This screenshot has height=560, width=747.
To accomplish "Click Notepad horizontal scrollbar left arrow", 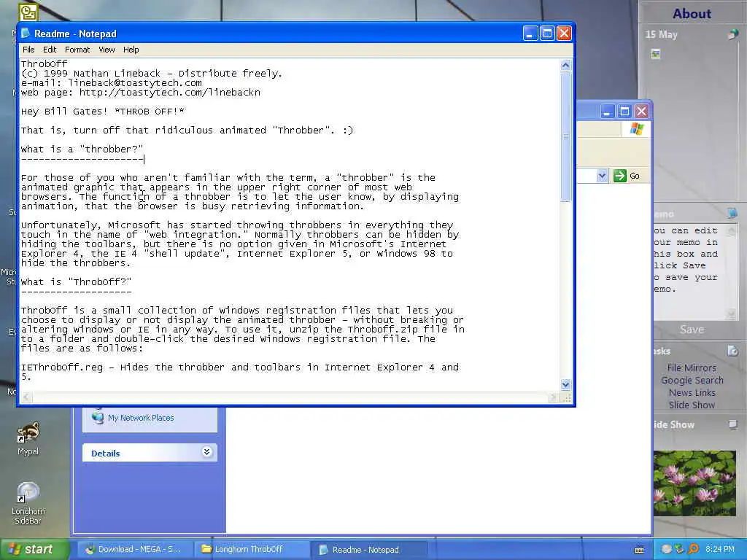I will point(26,397).
